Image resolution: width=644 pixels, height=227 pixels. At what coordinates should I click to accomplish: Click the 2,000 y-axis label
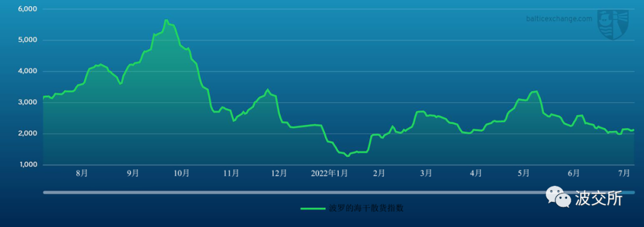[27, 134]
